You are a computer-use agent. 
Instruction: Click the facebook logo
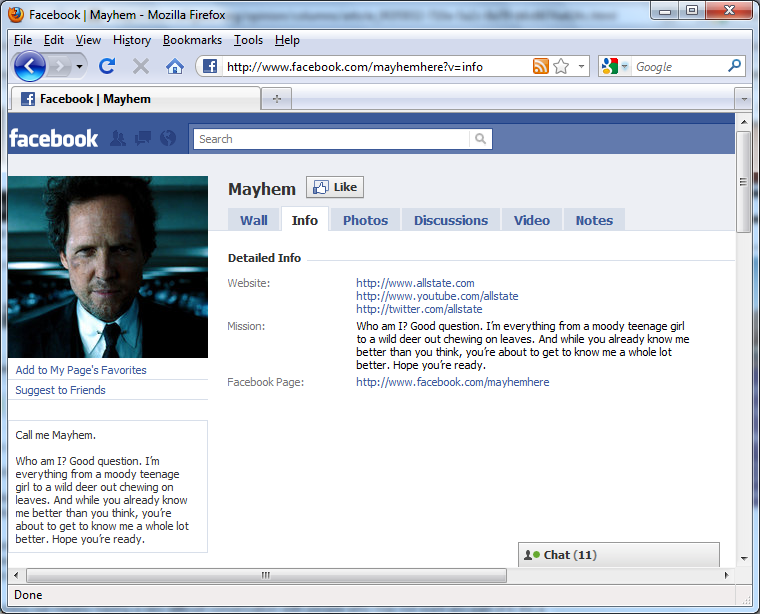[54, 139]
